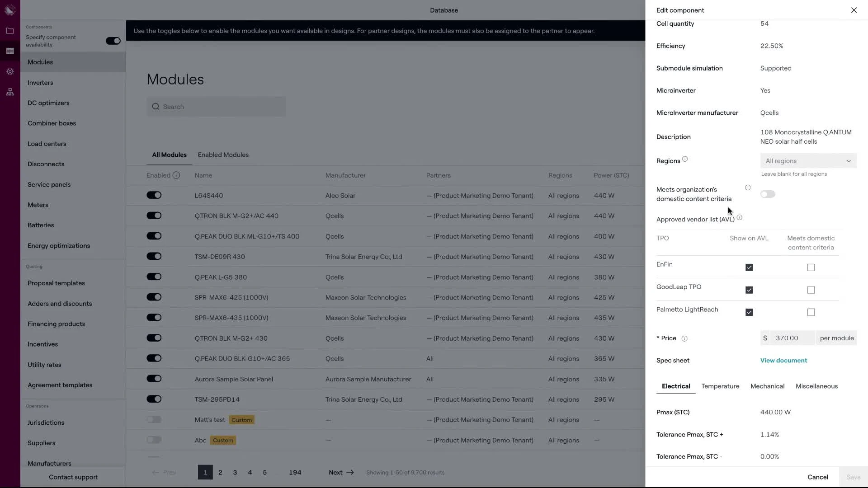
Task: Open the organization hierarchy icon in left rail
Action: coord(10,92)
